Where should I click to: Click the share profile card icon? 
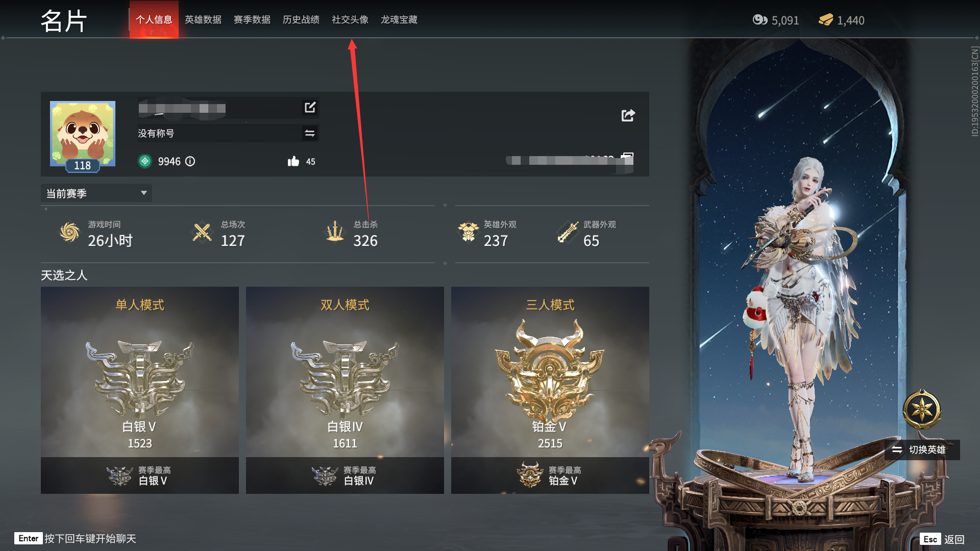628,115
